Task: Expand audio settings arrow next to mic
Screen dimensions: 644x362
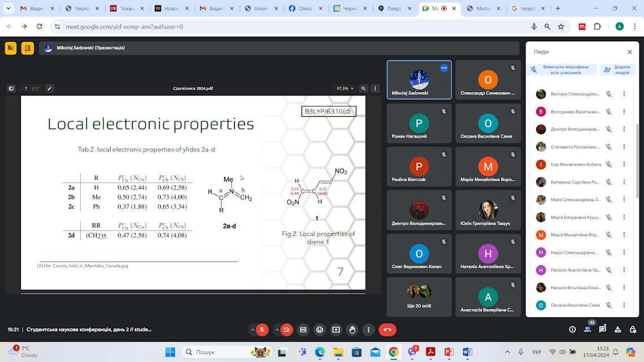Action: (x=252, y=330)
